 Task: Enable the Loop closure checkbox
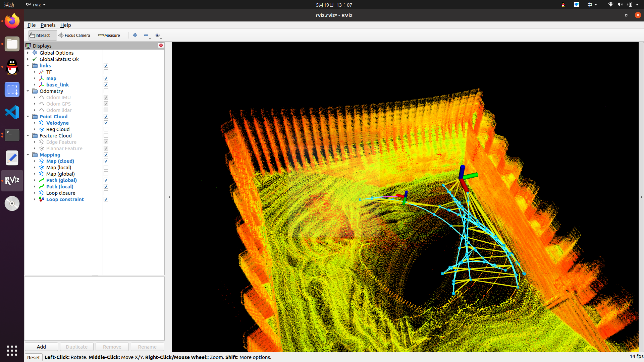(x=106, y=193)
